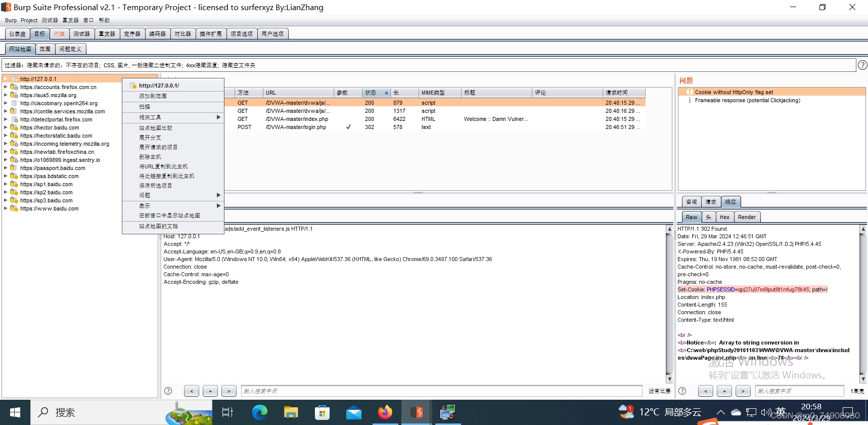
Task: Click the help icon beside the response search bar
Action: click(682, 391)
